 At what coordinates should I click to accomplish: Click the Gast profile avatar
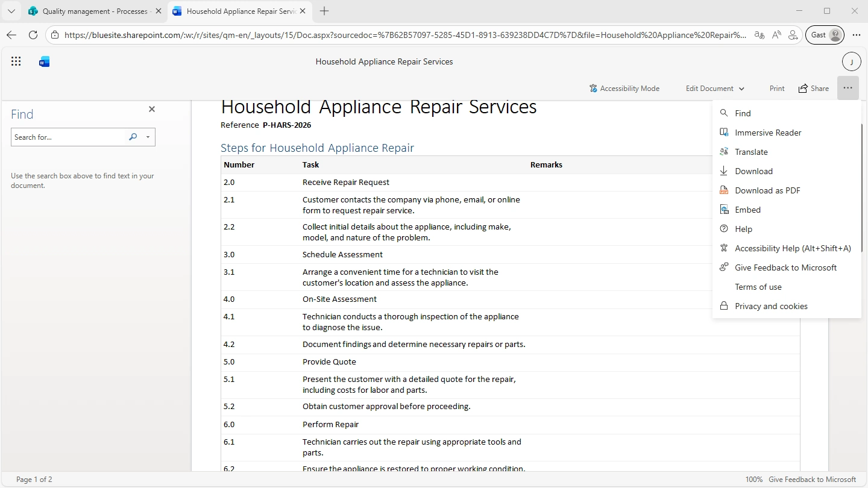pos(825,35)
